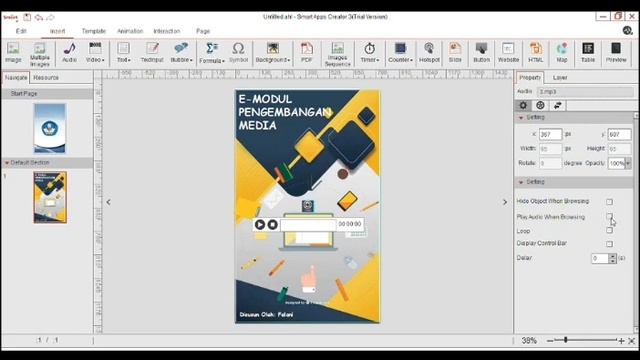The image size is (640, 360).
Task: Collapse the first Setting section header
Action: tap(521, 118)
